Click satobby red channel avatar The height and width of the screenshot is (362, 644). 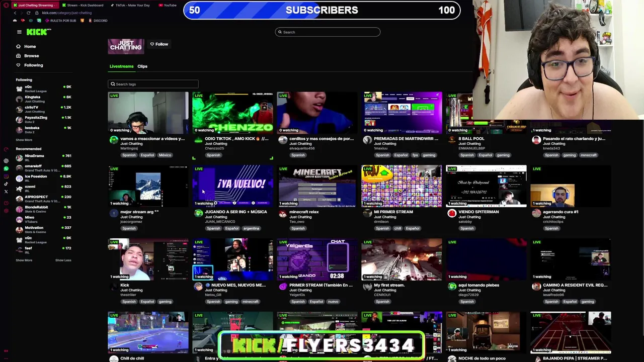[452, 214]
